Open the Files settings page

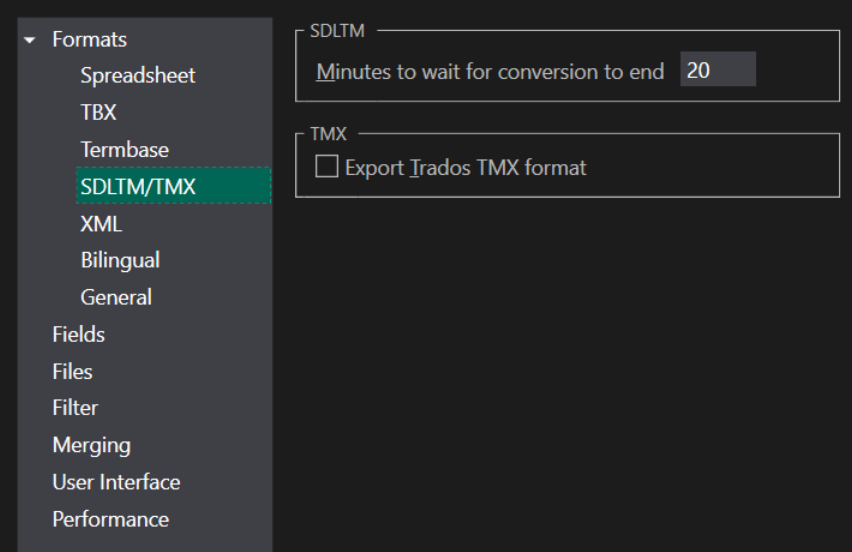(x=72, y=372)
